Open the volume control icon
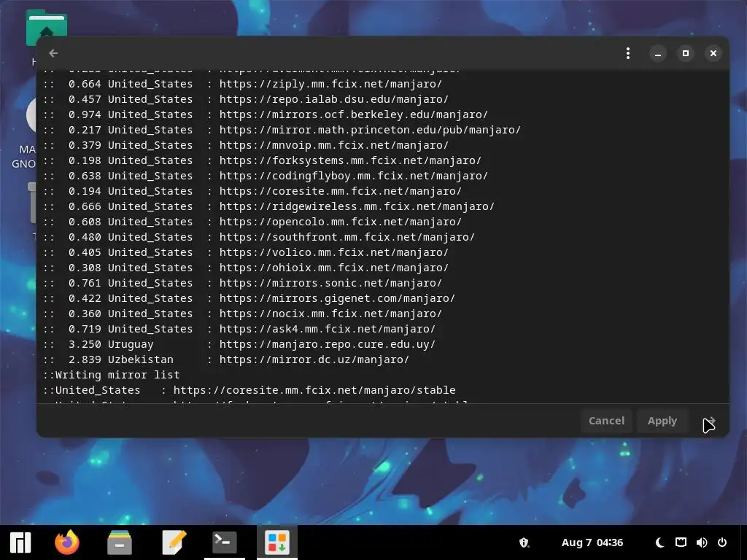This screenshot has height=560, width=747. [702, 542]
